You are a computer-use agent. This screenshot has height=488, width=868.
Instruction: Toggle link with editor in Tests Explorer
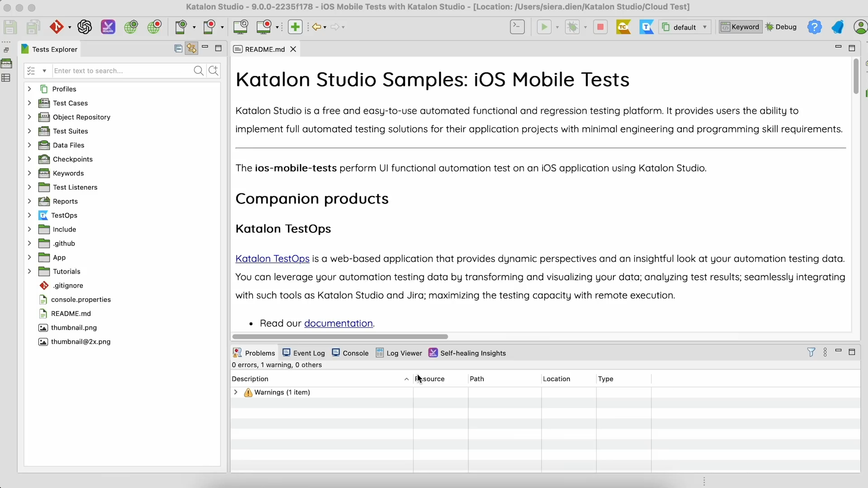click(x=191, y=48)
